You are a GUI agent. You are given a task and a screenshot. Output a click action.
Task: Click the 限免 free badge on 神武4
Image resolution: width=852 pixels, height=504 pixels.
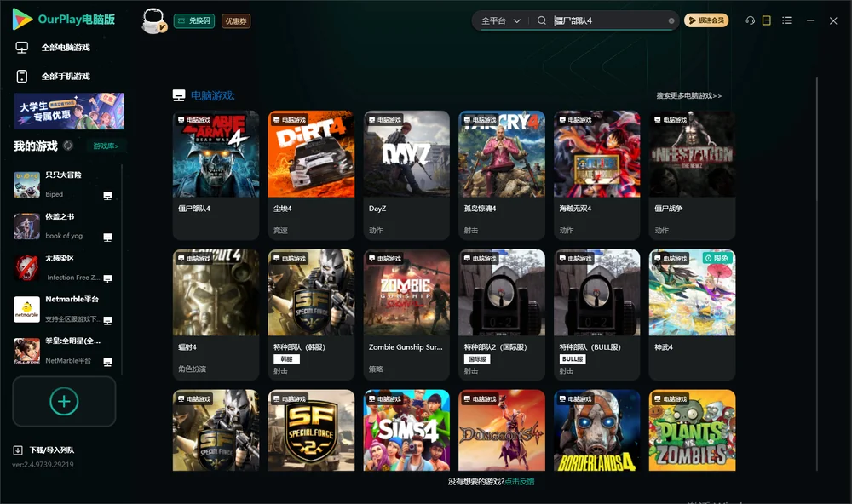click(x=717, y=258)
